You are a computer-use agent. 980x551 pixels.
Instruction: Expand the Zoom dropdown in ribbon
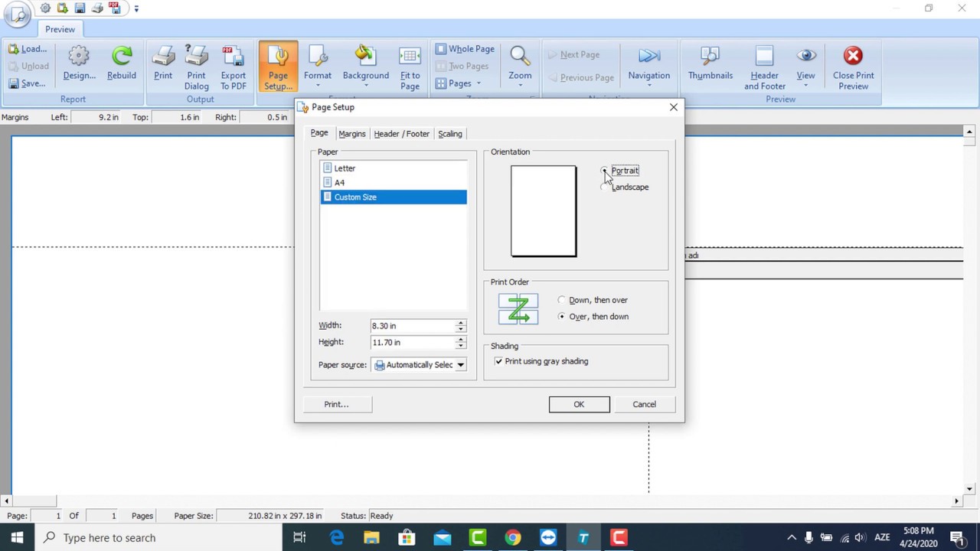520,86
